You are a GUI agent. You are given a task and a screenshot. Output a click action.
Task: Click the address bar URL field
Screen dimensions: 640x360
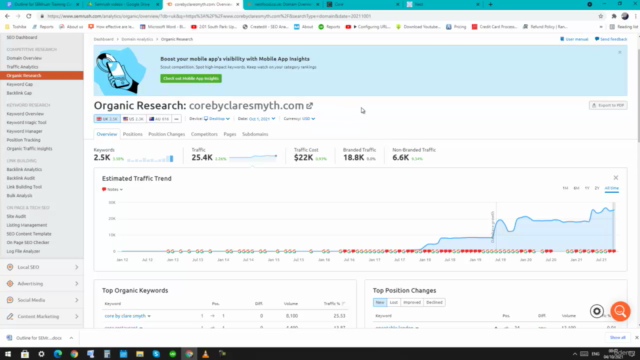pyautogui.click(x=318, y=16)
